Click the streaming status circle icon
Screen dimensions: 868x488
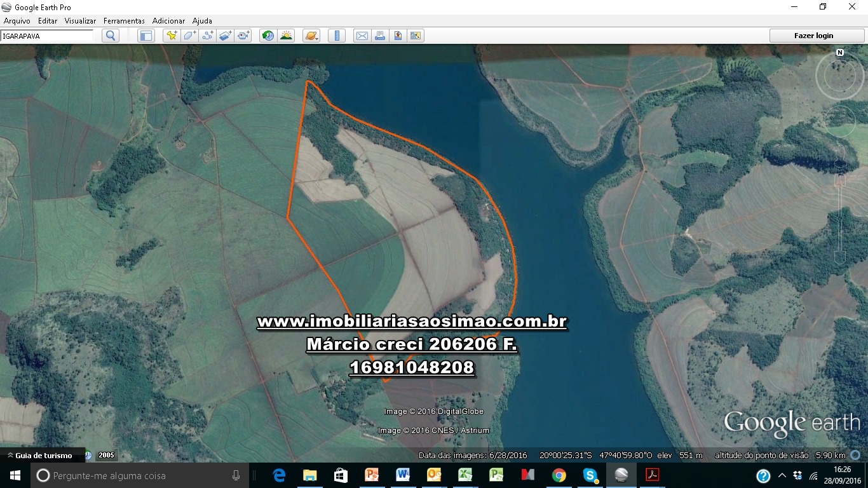tap(856, 456)
